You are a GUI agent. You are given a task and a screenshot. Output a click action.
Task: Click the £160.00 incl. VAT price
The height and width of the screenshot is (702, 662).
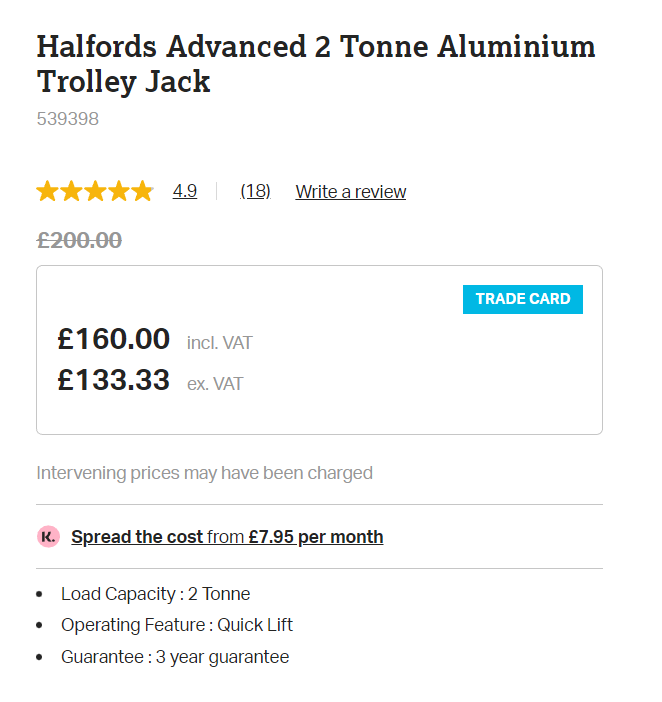click(114, 340)
